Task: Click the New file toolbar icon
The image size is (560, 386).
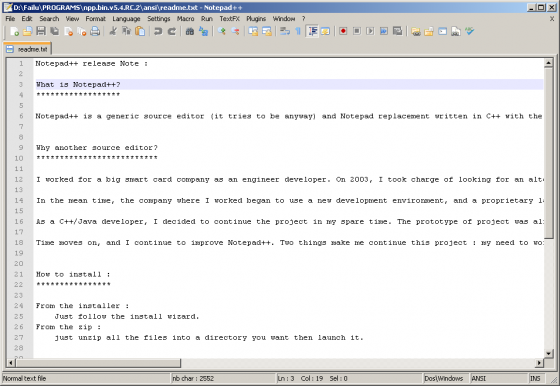Action: click(x=14, y=31)
